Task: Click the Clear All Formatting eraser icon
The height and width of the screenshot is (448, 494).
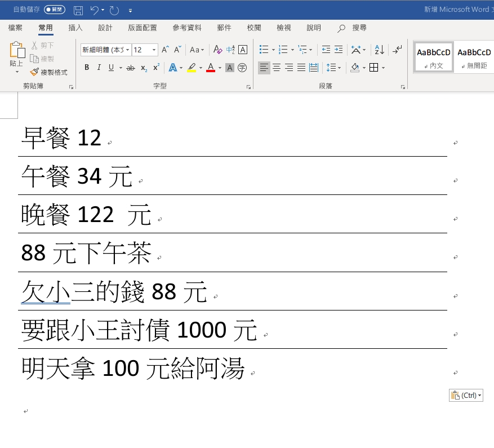Action: click(217, 50)
